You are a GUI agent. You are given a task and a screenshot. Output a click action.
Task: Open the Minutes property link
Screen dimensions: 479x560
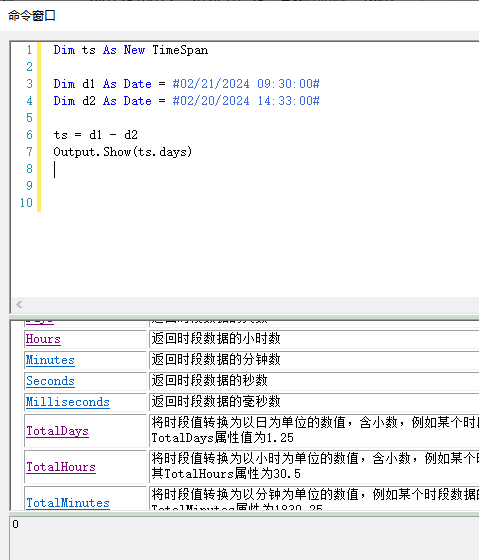click(x=50, y=360)
